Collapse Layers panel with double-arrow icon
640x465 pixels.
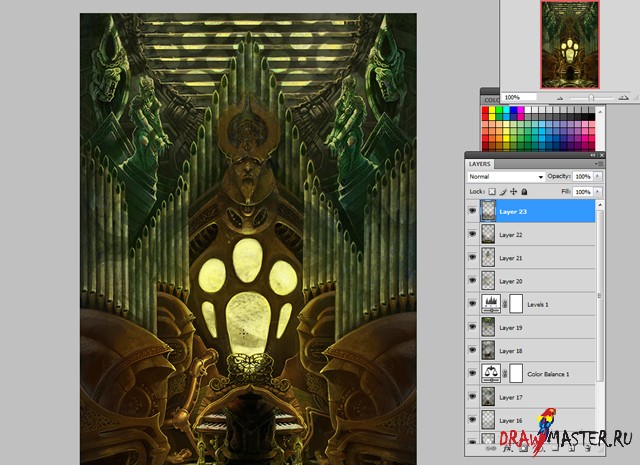coord(593,155)
